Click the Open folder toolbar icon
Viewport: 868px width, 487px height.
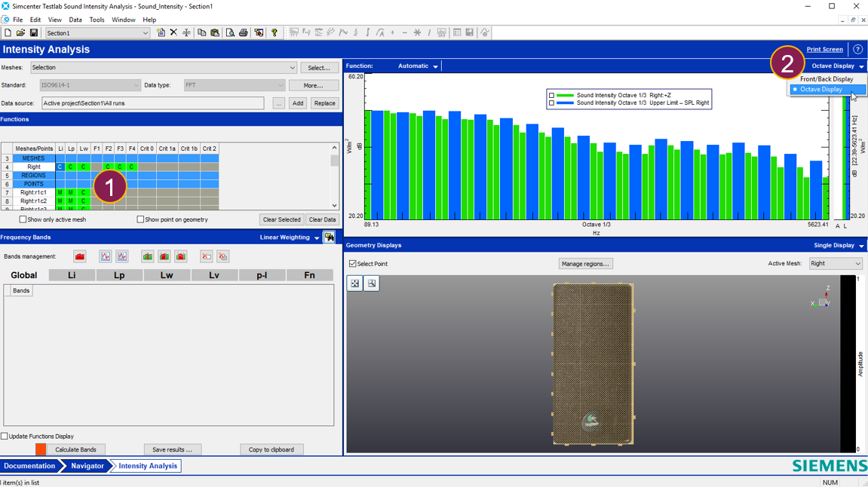pyautogui.click(x=20, y=33)
